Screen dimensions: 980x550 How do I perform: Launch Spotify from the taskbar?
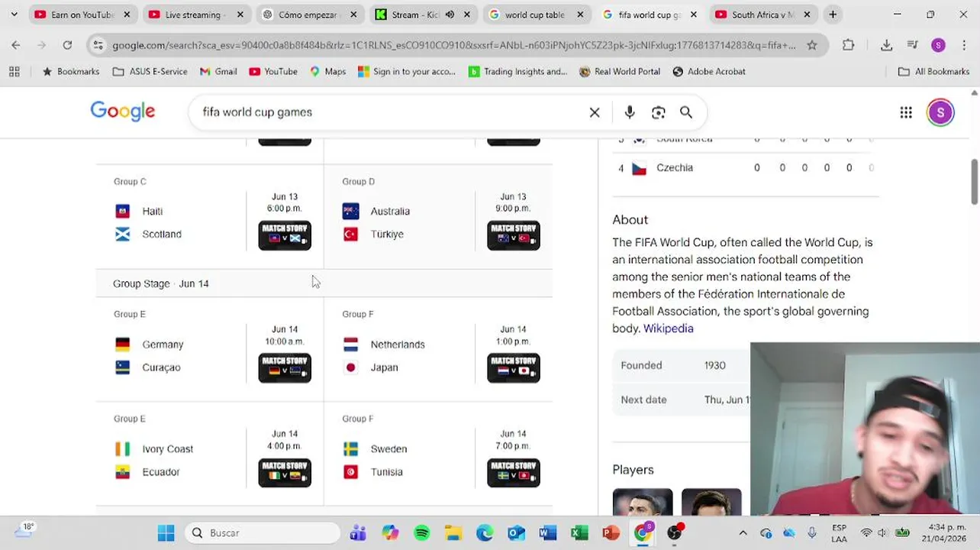click(421, 532)
